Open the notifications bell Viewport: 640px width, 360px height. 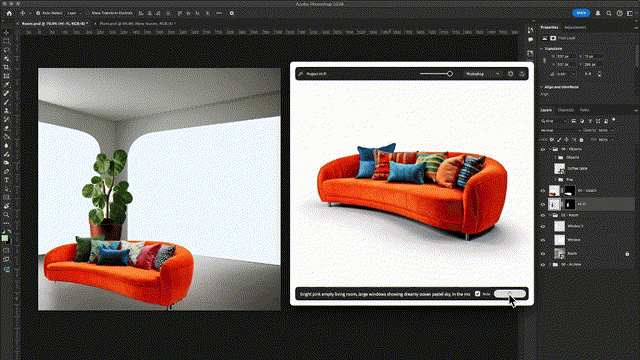pyautogui.click(x=598, y=13)
